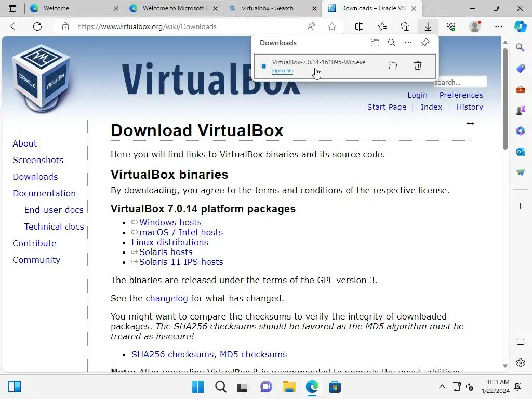The width and height of the screenshot is (532, 399).
Task: Open SHA256 checksums link
Action: pos(172,354)
